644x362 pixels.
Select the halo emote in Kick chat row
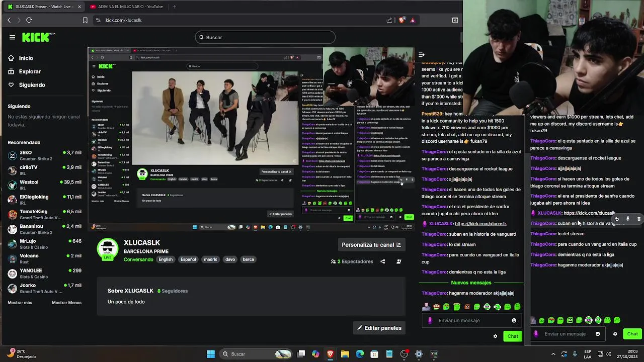pos(456,307)
